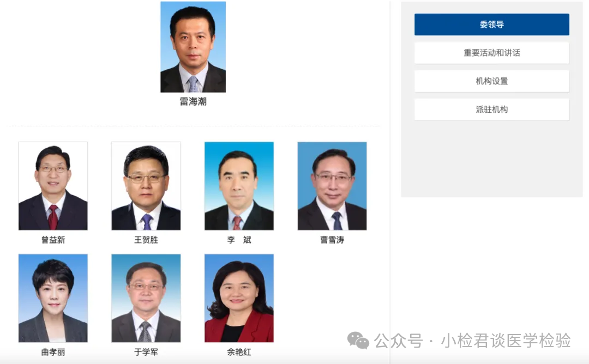
Task: Click the 王贺胜 name link
Action: click(x=146, y=240)
